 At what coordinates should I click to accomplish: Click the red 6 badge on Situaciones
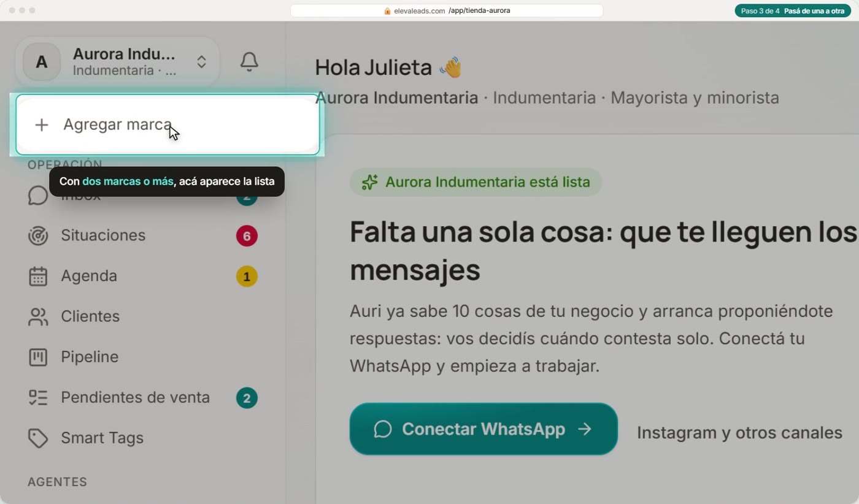[x=247, y=235]
